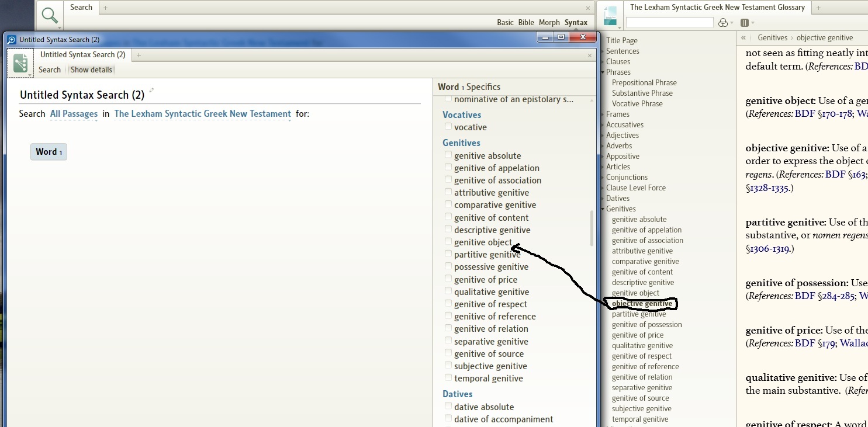Viewport: 868px width, 427px height.
Task: Expand Clauses in the Glossary contents
Action: 603,62
